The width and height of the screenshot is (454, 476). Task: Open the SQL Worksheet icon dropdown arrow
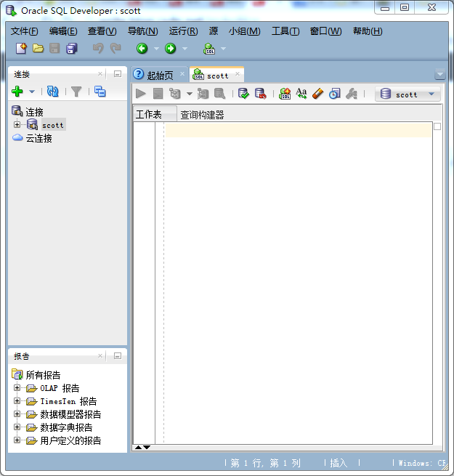point(223,49)
